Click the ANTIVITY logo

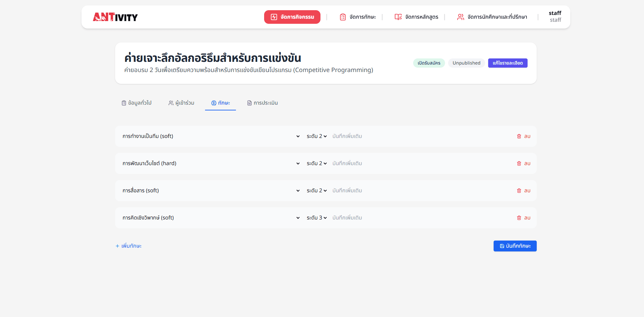pyautogui.click(x=115, y=17)
